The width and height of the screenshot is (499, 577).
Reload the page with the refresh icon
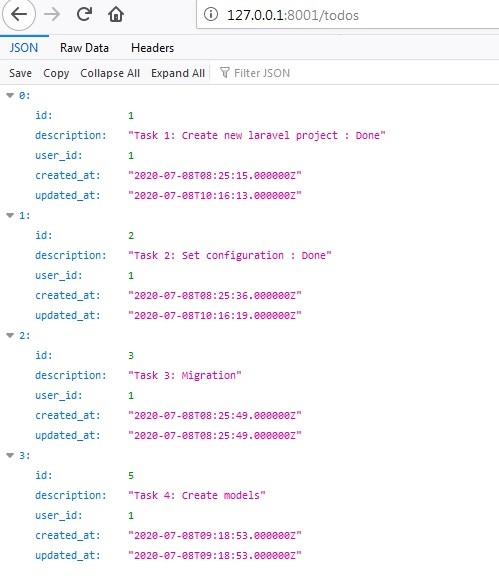(84, 14)
